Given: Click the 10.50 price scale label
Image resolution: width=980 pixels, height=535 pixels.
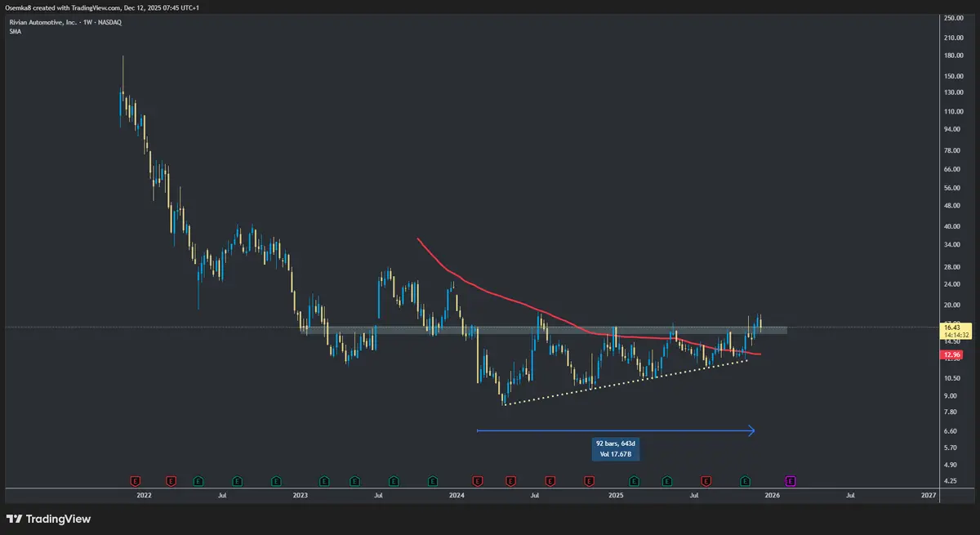Looking at the screenshot, I should pyautogui.click(x=952, y=379).
